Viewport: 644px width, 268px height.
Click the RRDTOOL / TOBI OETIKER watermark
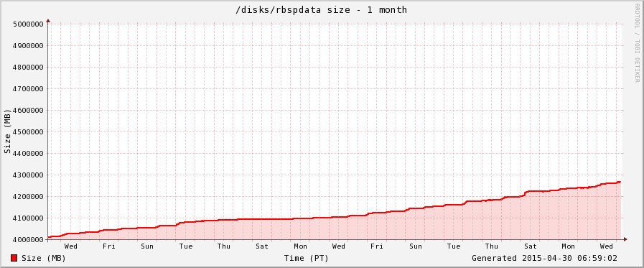[637, 42]
